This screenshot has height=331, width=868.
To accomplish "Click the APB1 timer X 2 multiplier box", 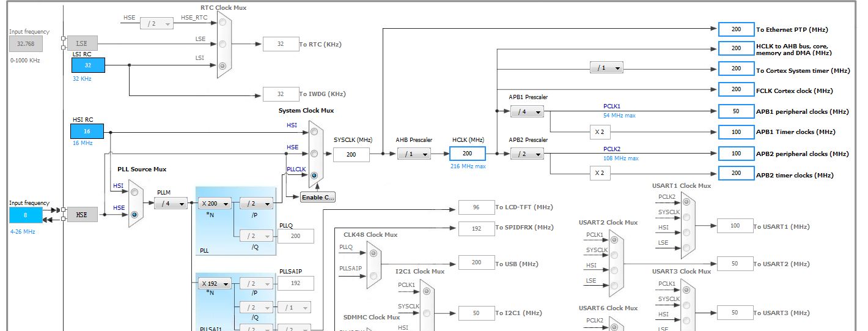I will 599,132.
